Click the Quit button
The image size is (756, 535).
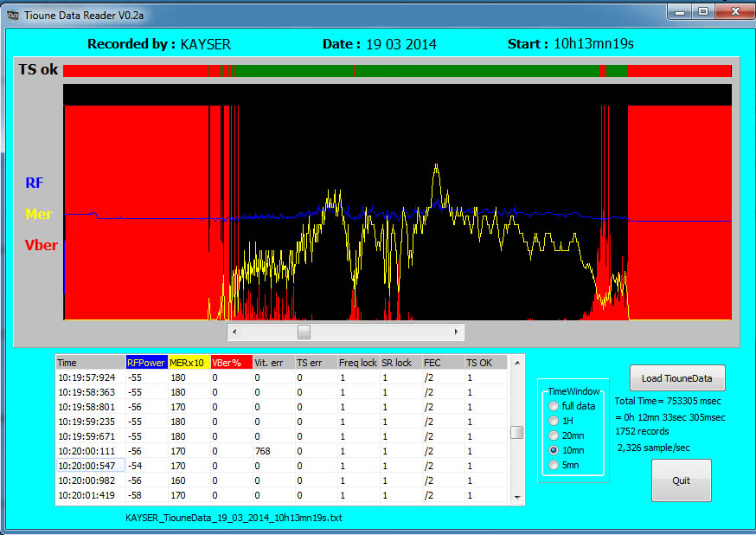coord(681,480)
